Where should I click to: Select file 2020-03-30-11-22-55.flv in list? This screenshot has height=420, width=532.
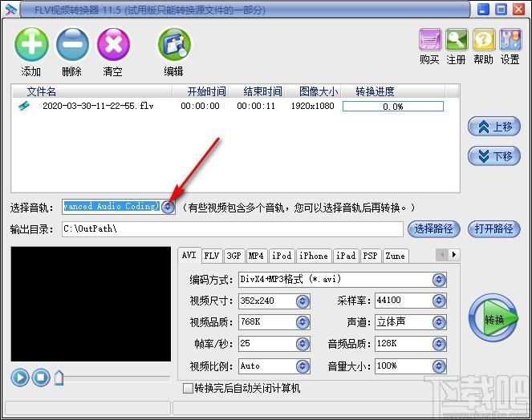[x=98, y=106]
